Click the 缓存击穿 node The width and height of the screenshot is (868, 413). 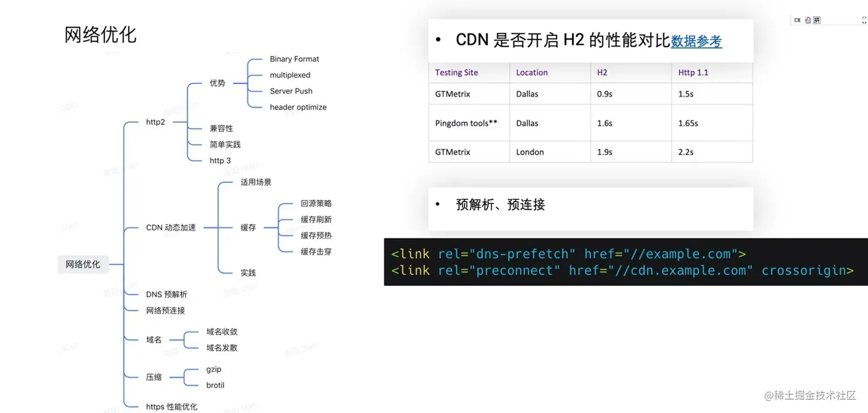pyautogui.click(x=316, y=252)
